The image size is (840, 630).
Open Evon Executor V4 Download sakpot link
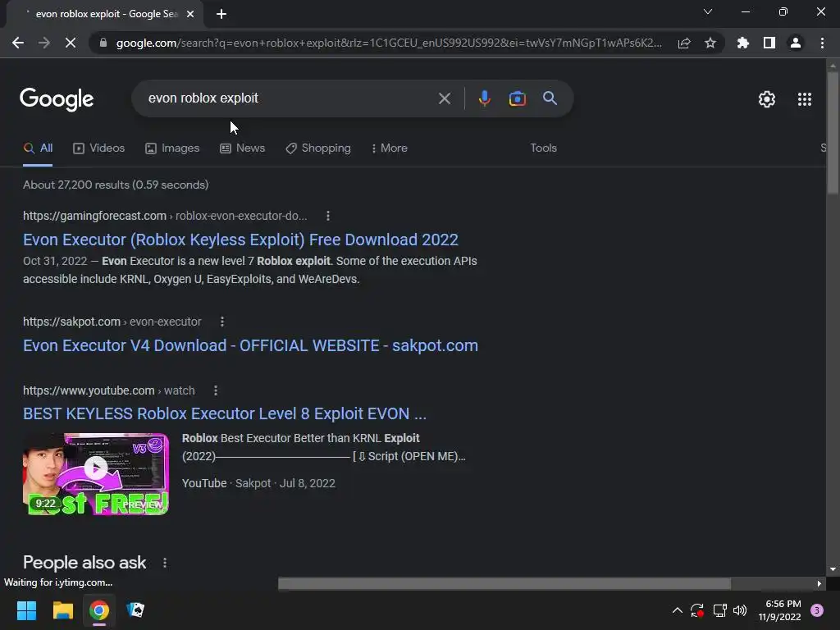click(250, 345)
